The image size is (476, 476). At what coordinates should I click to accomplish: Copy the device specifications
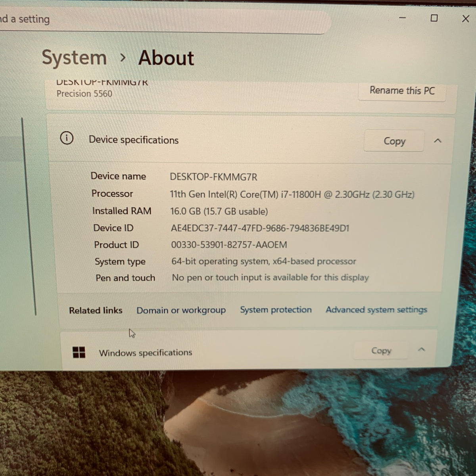(394, 141)
